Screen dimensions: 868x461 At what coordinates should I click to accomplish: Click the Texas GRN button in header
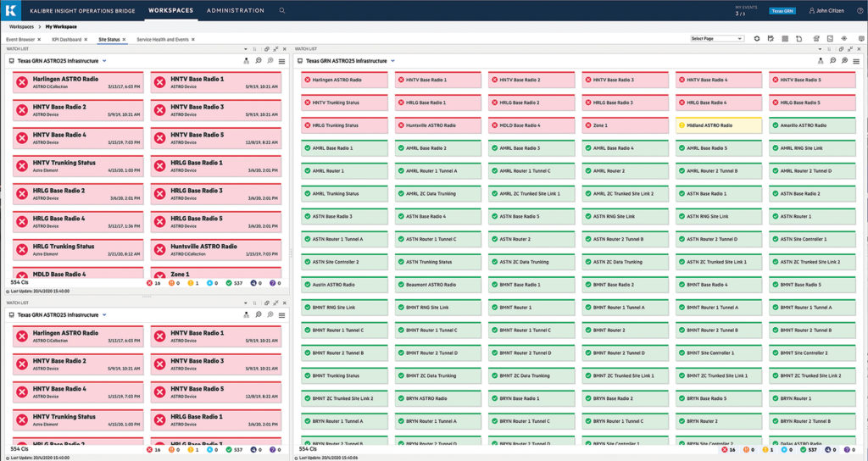point(782,11)
